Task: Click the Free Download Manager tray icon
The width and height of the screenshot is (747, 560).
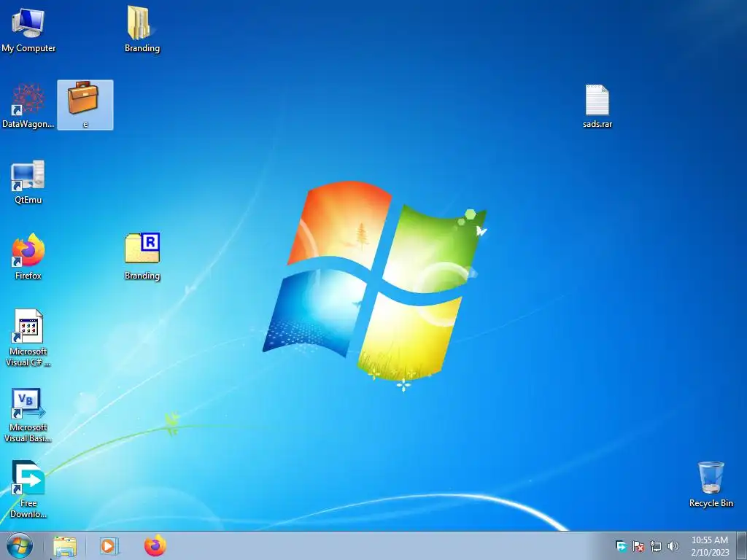Action: [x=621, y=545]
